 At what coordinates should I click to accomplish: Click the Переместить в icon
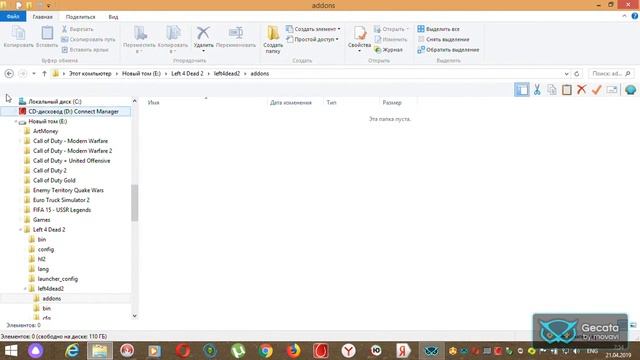pyautogui.click(x=140, y=33)
